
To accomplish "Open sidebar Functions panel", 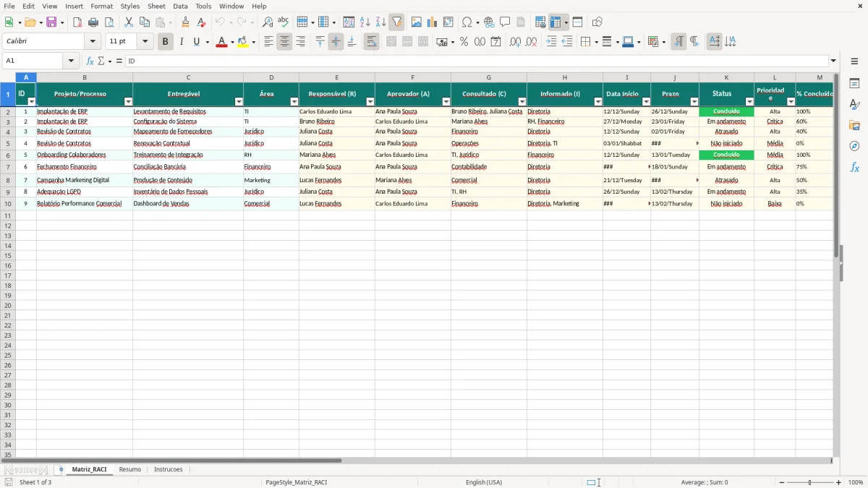I will pos(854,168).
